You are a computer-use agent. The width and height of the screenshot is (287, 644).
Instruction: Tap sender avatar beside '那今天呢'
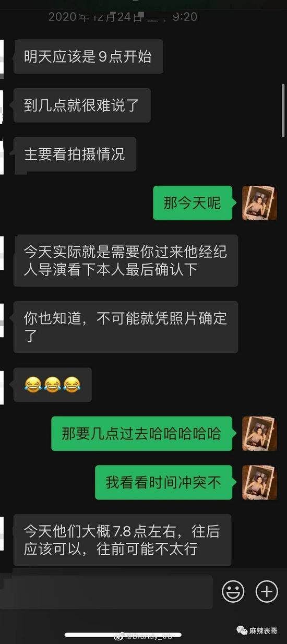click(x=260, y=202)
